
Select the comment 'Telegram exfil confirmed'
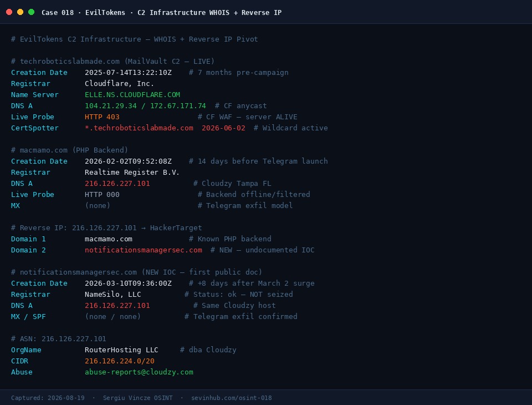pos(245,317)
